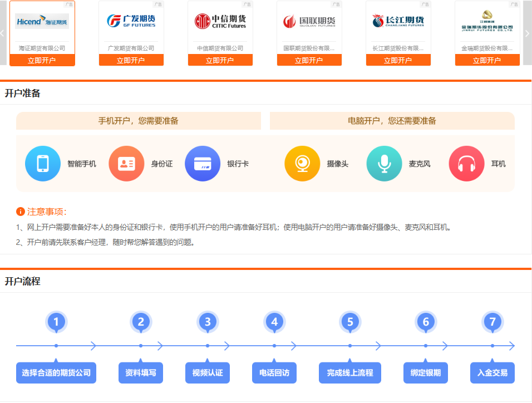This screenshot has height=403, width=532.
Task: Click the 注意事项 heading text
Action: (47, 212)
